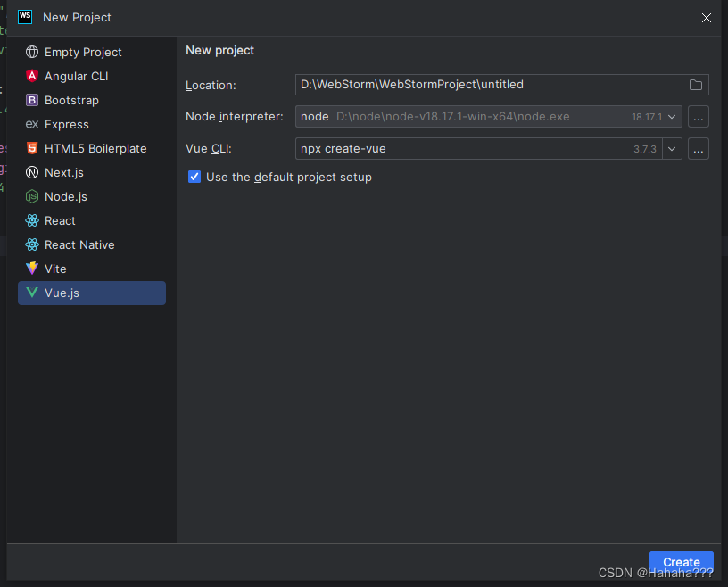Click the React atom icon
This screenshot has height=587, width=728.
[32, 220]
